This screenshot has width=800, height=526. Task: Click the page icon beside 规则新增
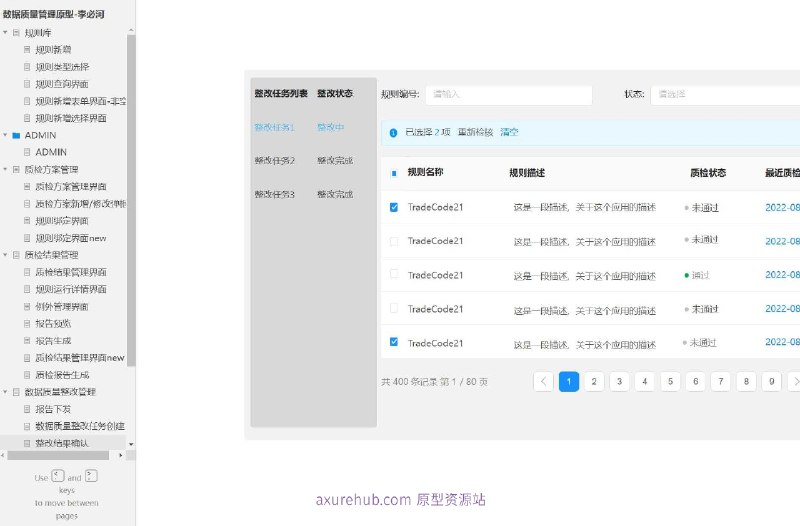[27, 49]
